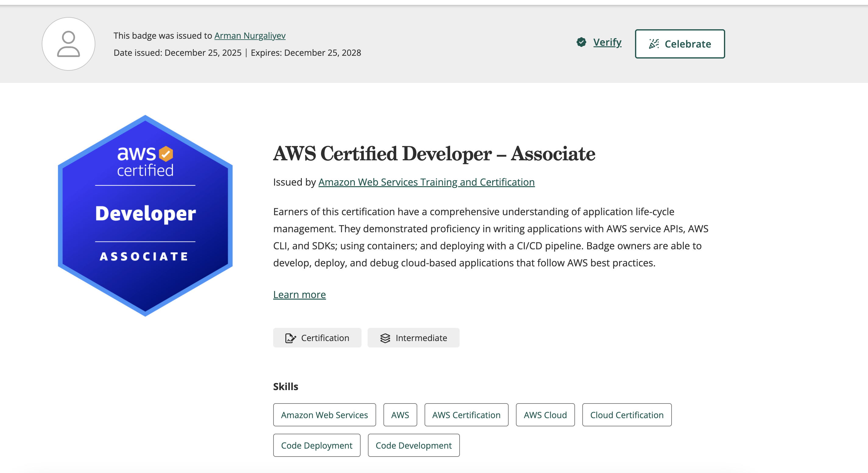The height and width of the screenshot is (473, 868).
Task: Click the Intermediate level tag
Action: (414, 338)
